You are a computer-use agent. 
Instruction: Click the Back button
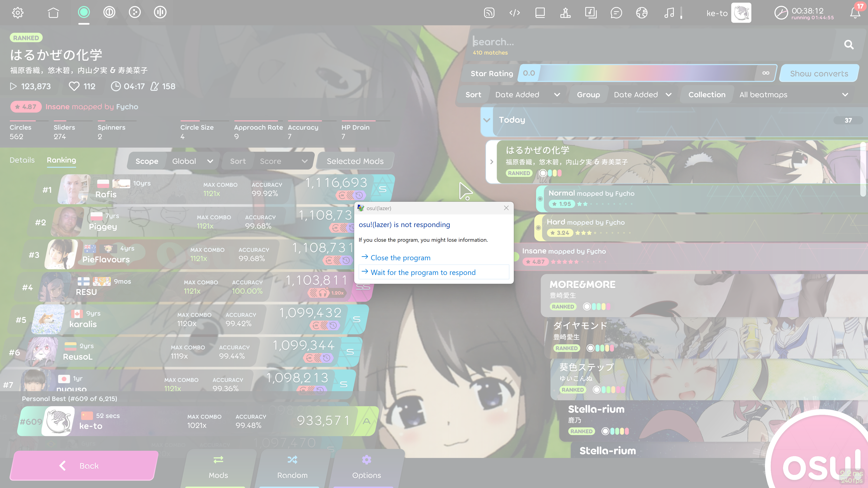coord(84,466)
